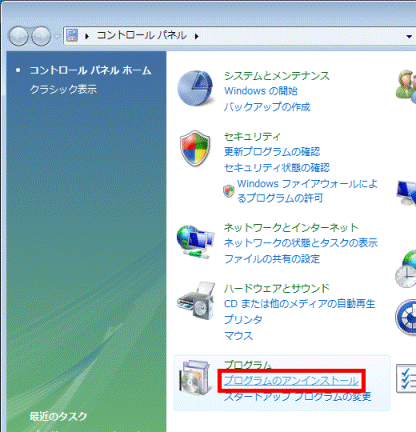Screen dimensions: 416x432
Task: Click ファイルの共有の設定 link
Action: pyautogui.click(x=272, y=259)
